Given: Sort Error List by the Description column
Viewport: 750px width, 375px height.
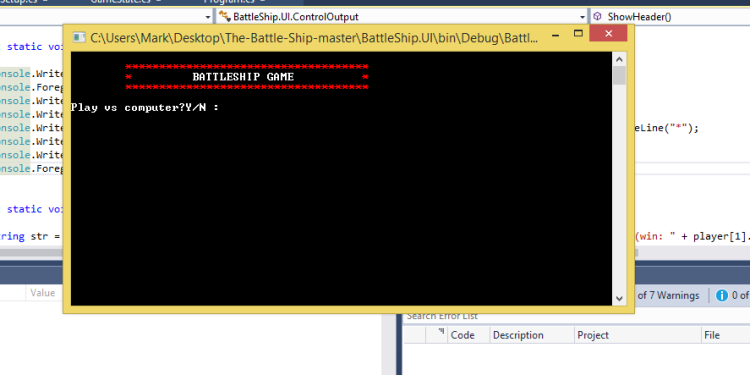Looking at the screenshot, I should pos(532,335).
